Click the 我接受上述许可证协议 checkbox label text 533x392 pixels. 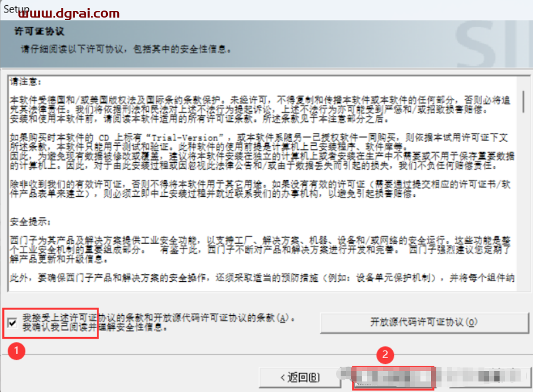[x=159, y=318]
